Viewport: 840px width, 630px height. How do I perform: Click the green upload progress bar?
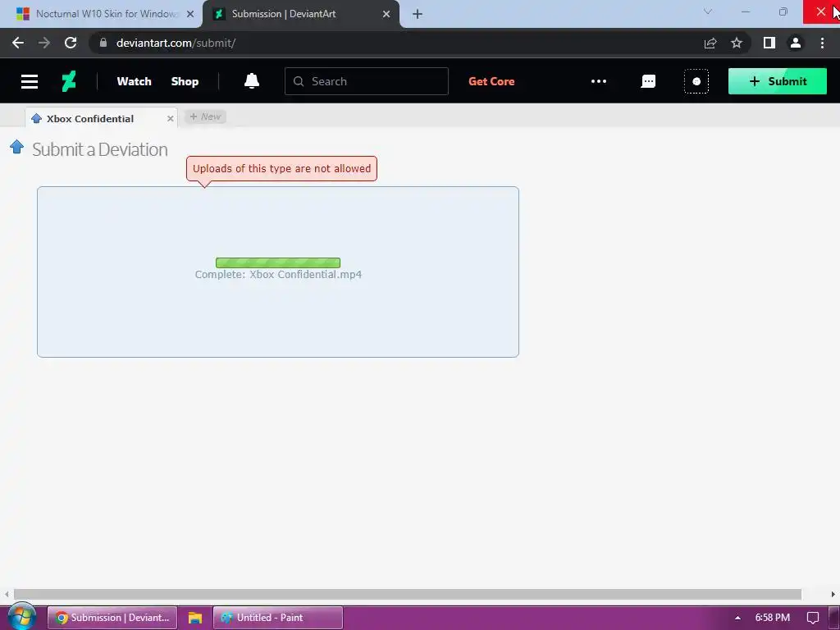pos(278,262)
